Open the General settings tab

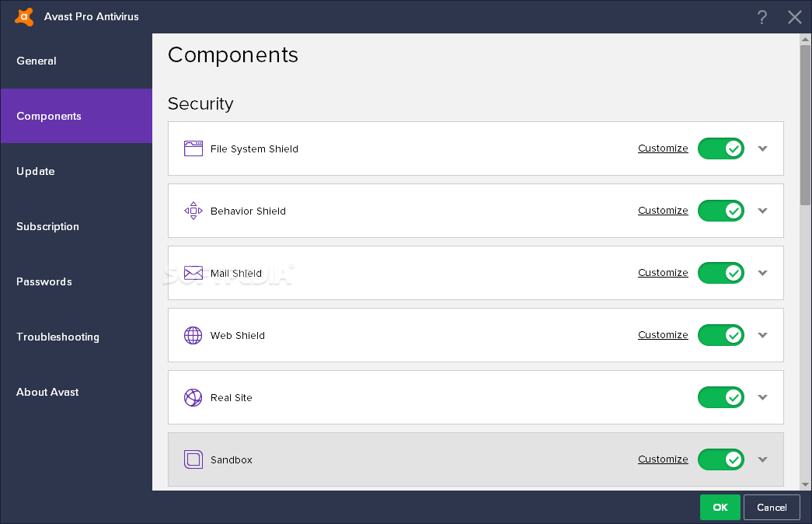point(77,61)
